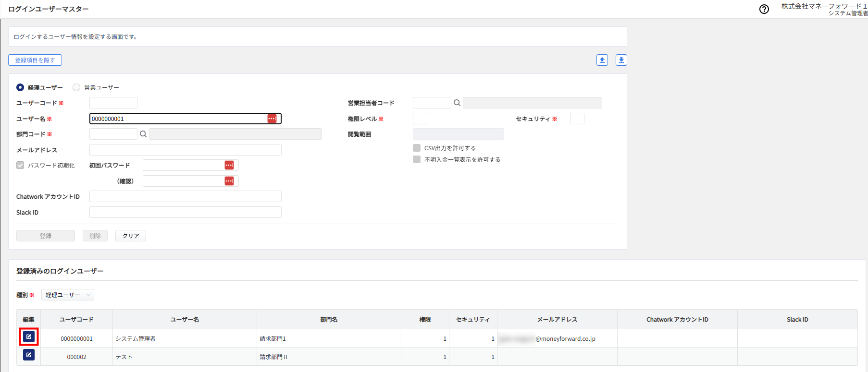868x372 pixels.
Task: Edit user 000002 row
Action: click(29, 355)
